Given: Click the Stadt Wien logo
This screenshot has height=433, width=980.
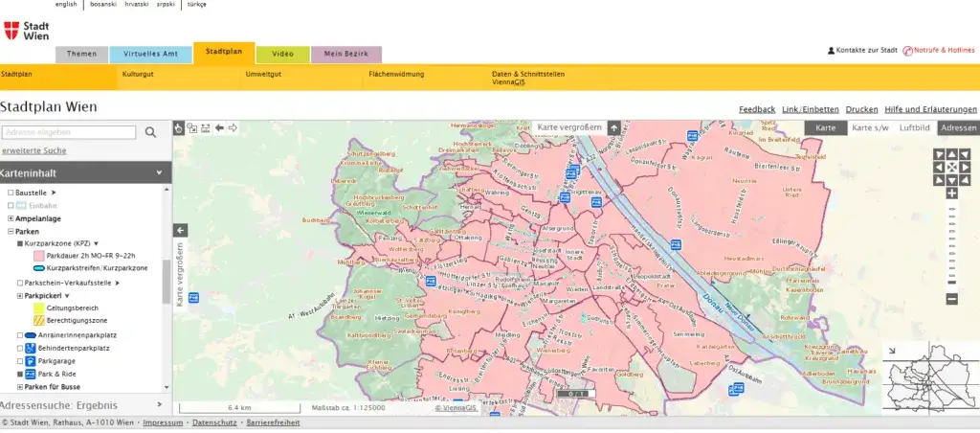Looking at the screenshot, I should point(26,31).
